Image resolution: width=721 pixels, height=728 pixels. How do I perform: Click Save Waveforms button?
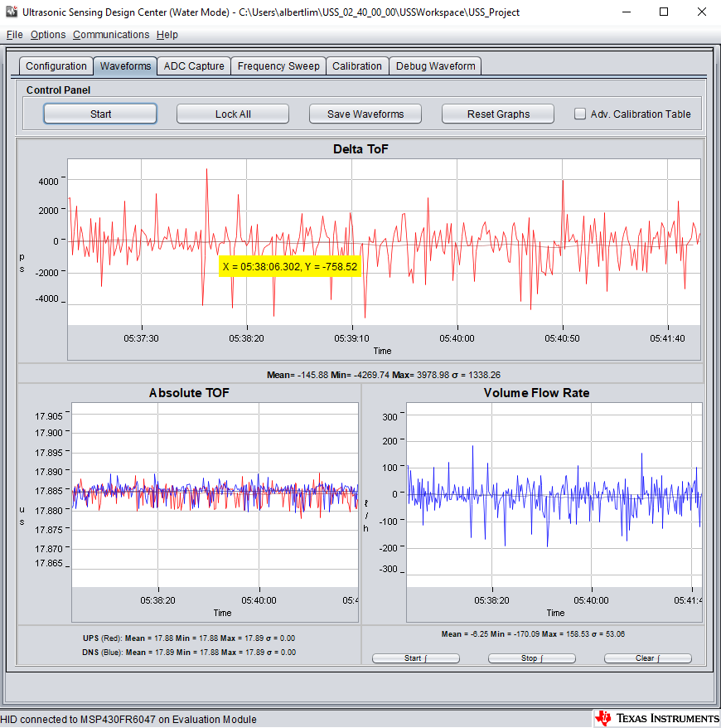tap(365, 114)
